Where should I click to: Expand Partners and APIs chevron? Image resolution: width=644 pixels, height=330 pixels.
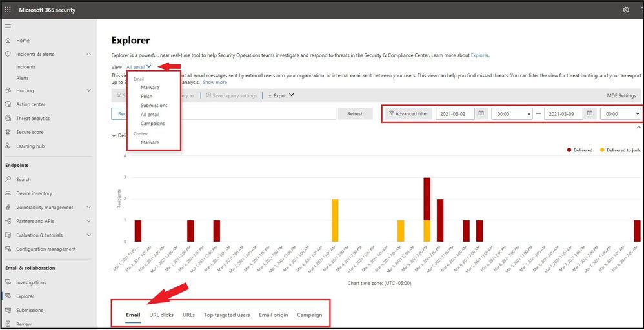(x=89, y=221)
